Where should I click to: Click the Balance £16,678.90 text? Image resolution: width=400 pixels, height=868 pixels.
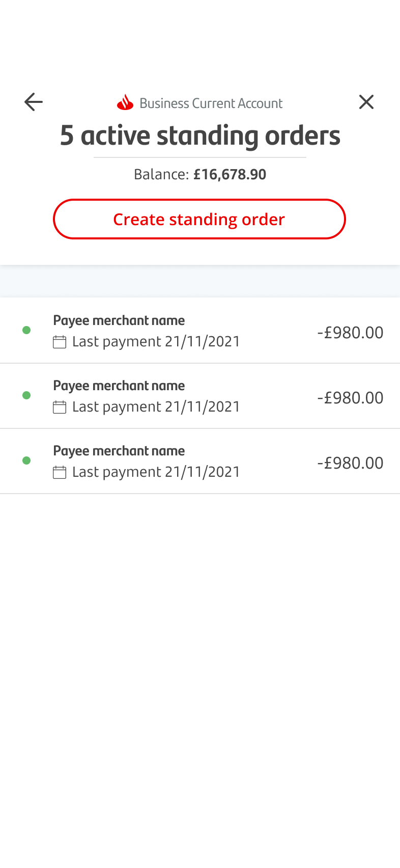tap(200, 175)
